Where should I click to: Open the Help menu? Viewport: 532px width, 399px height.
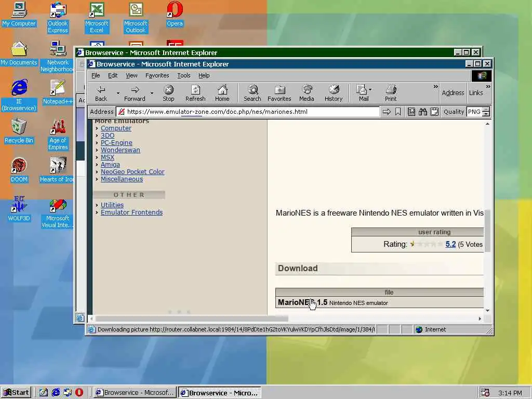204,75
